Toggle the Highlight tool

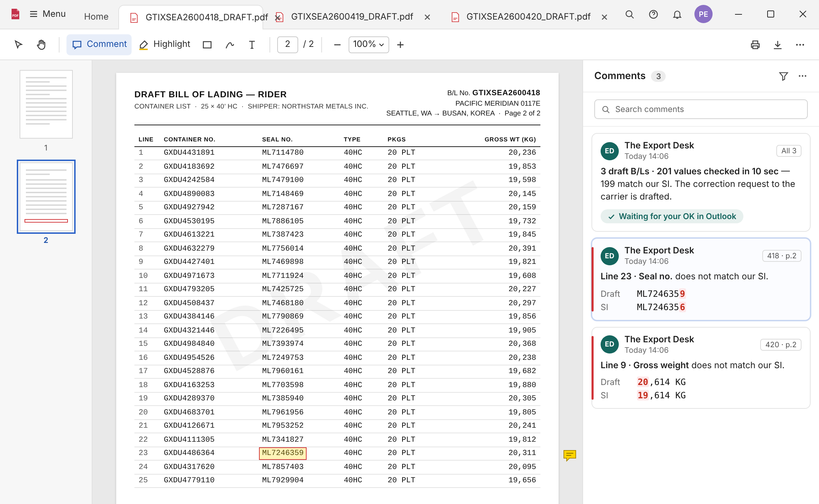pyautogui.click(x=164, y=44)
